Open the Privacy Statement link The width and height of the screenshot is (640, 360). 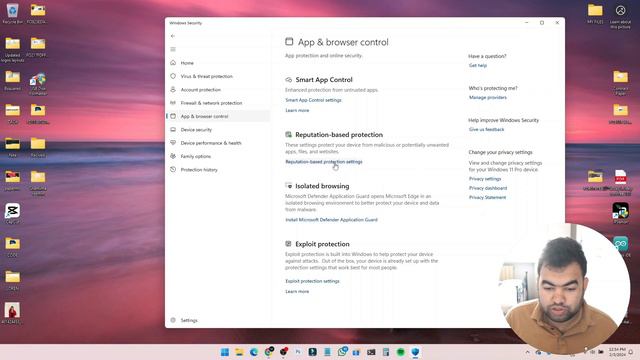click(487, 198)
